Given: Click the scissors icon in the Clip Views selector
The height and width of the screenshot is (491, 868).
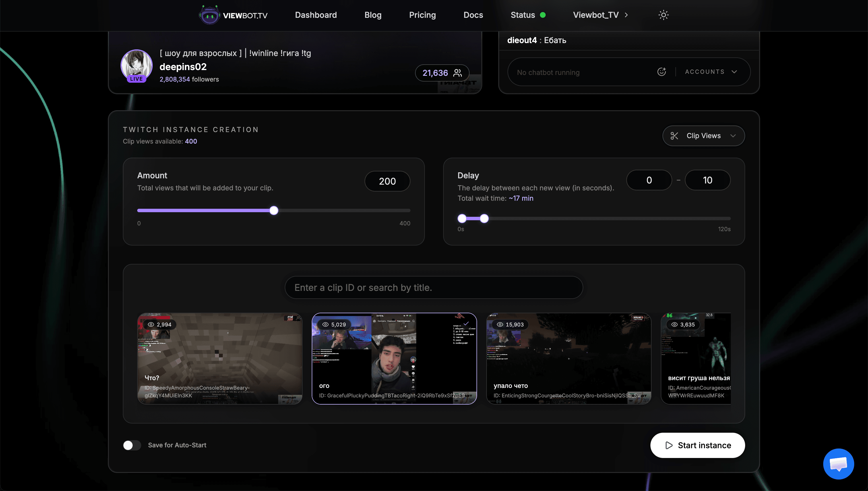Looking at the screenshot, I should pos(675,136).
